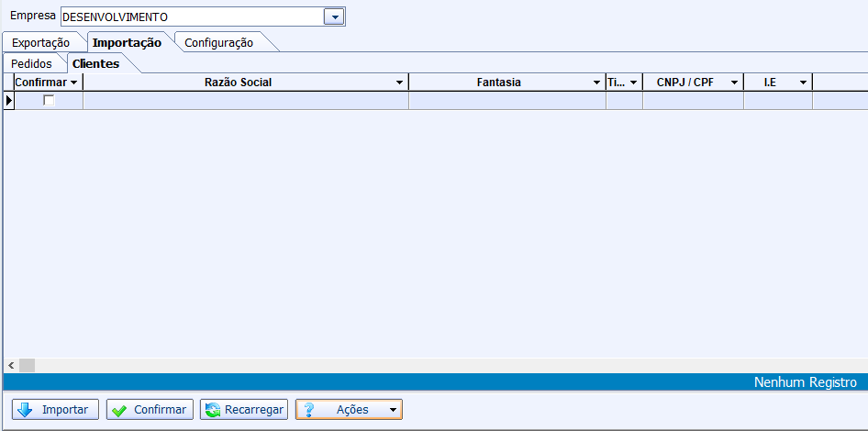Click the row indicator arrow in grid
The height and width of the screenshot is (431, 868).
pyautogui.click(x=9, y=101)
